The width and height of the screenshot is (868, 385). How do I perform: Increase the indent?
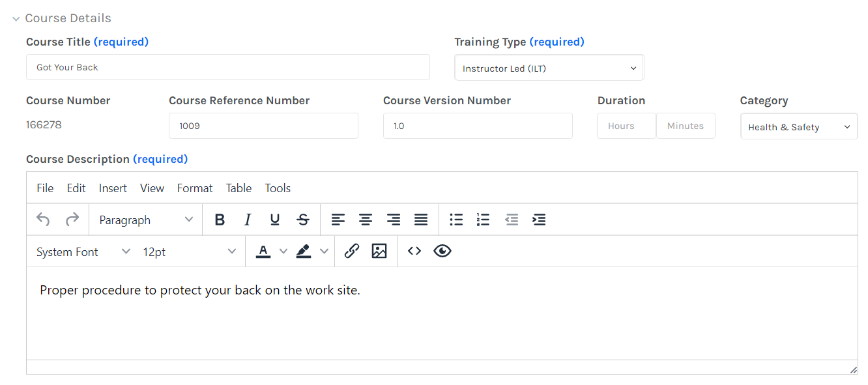(x=539, y=220)
